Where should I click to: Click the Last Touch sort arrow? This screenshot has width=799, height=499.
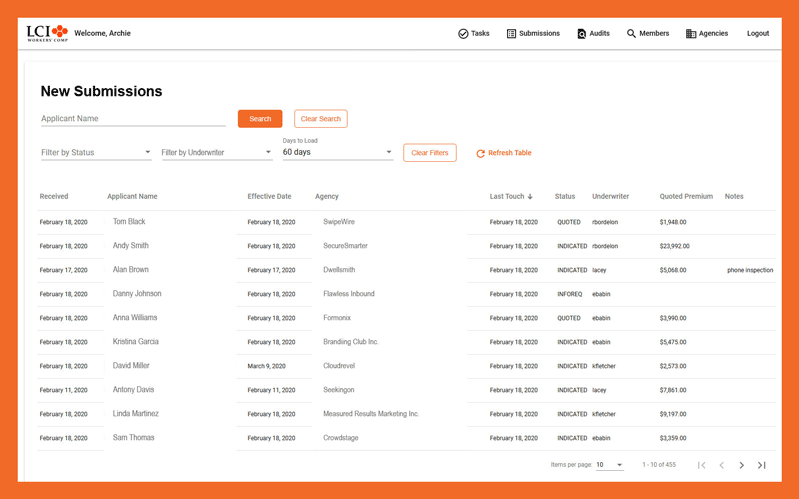[x=530, y=197]
